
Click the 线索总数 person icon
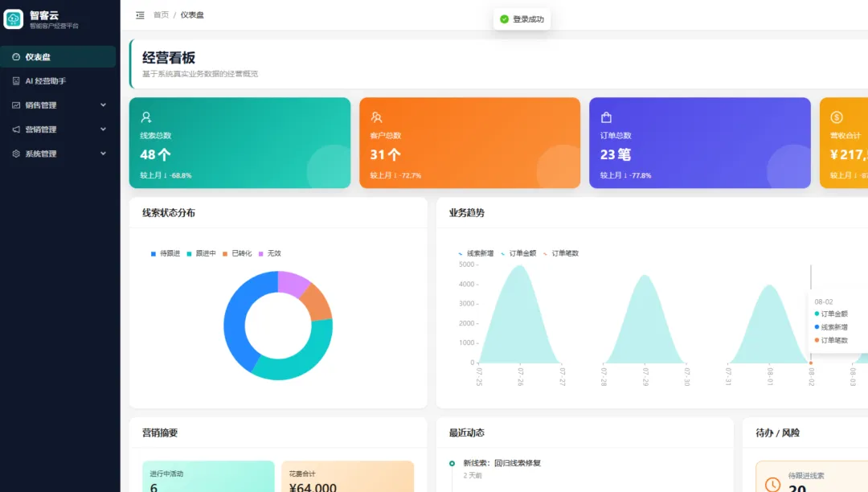coord(146,117)
